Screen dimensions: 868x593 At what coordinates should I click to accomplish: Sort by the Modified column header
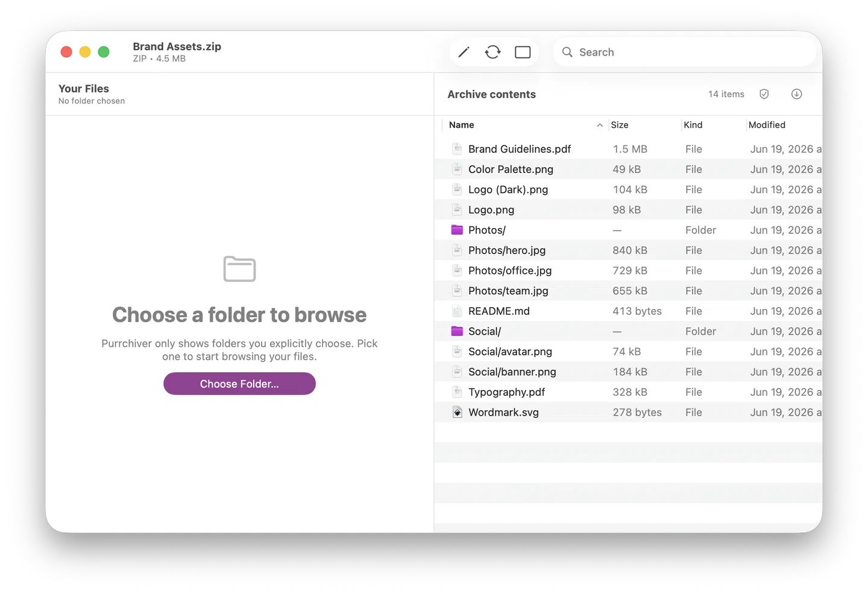coord(767,125)
